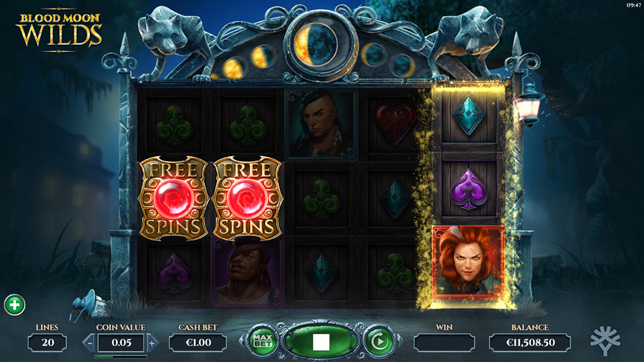The height and width of the screenshot is (362, 644).
Task: Activate the Max Bet button
Action: point(262,341)
